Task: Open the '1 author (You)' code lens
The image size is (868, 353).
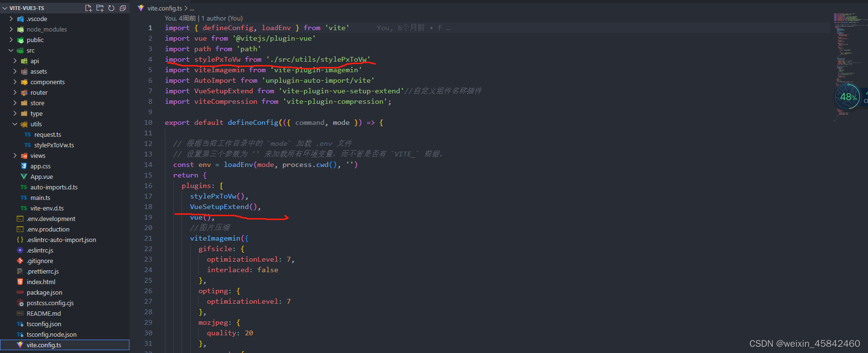Action: [x=222, y=18]
